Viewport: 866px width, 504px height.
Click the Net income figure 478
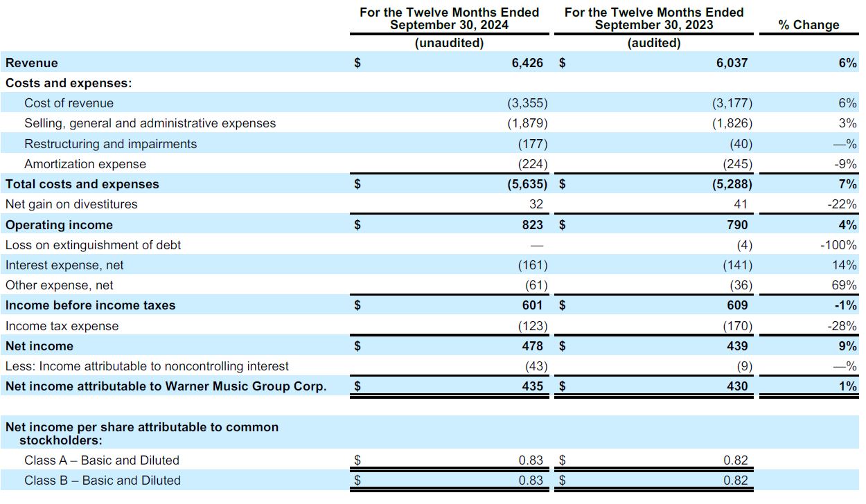pyautogui.click(x=533, y=345)
